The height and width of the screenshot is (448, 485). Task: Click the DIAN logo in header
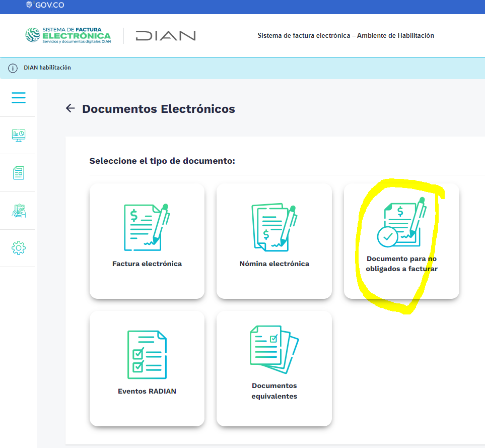(166, 36)
